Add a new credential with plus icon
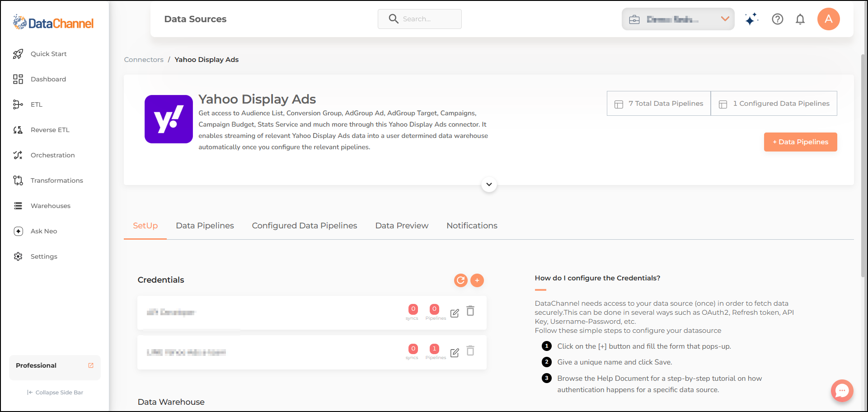The width and height of the screenshot is (868, 412). point(477,280)
